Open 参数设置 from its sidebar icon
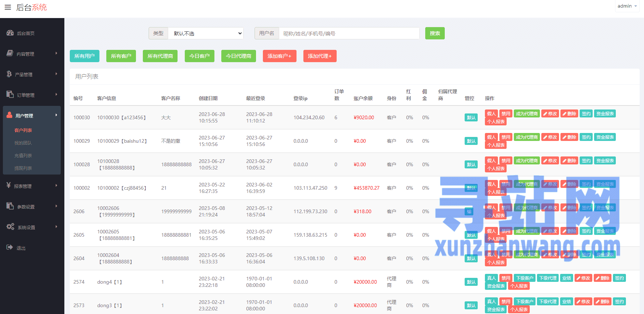Viewport: 644px width, 314px height. click(x=10, y=206)
